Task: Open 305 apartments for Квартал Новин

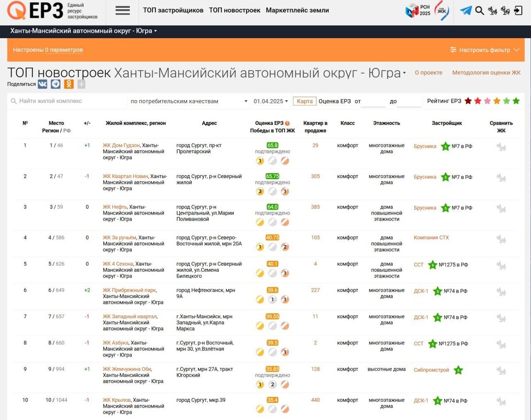Action: coord(315,176)
